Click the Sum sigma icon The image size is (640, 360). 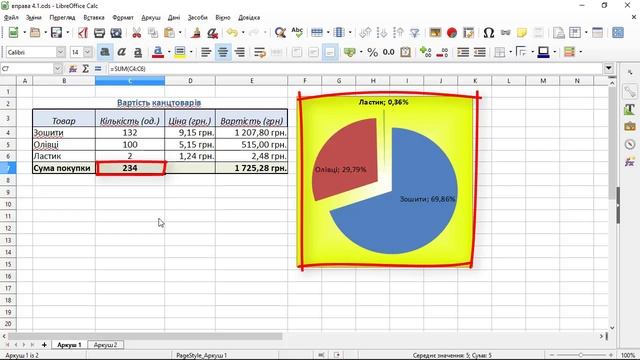(x=85, y=69)
